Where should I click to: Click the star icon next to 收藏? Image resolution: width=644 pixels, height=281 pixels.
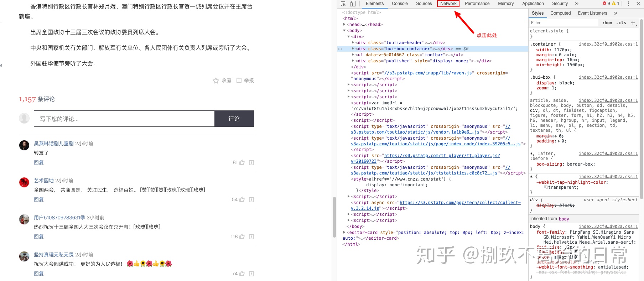pos(216,81)
